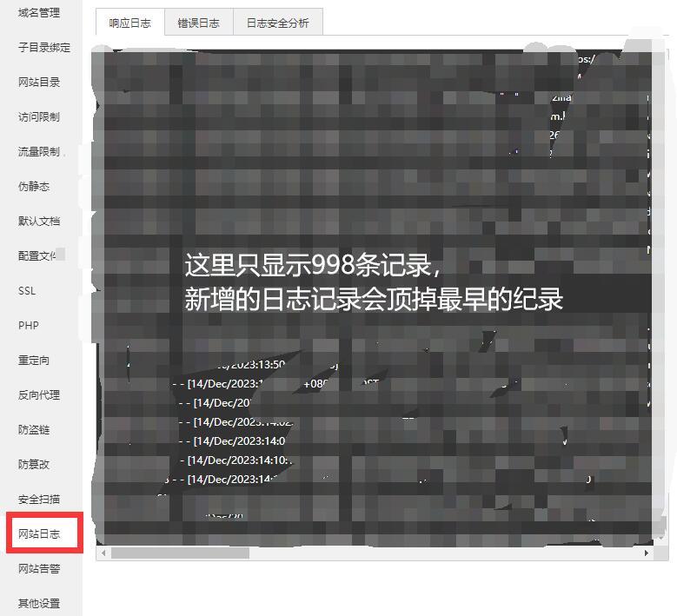Open 配置文件 section
The image size is (677, 616).
pyautogui.click(x=39, y=256)
